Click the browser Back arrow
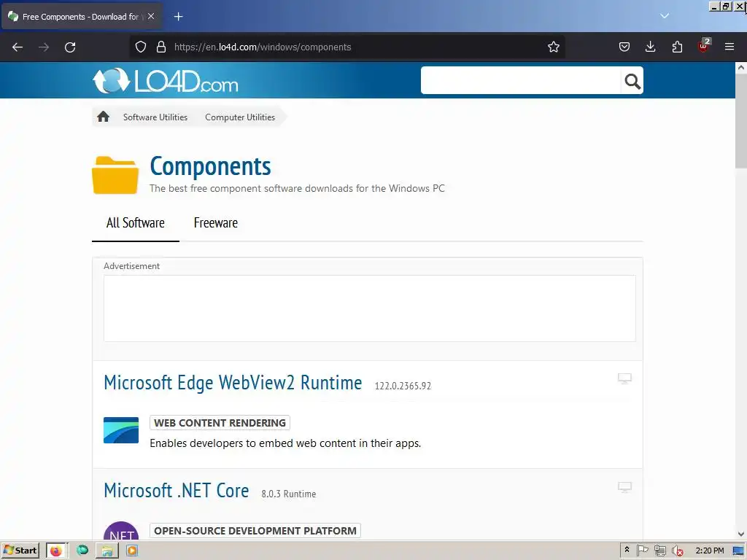Screen dimensions: 747x560 point(18,47)
